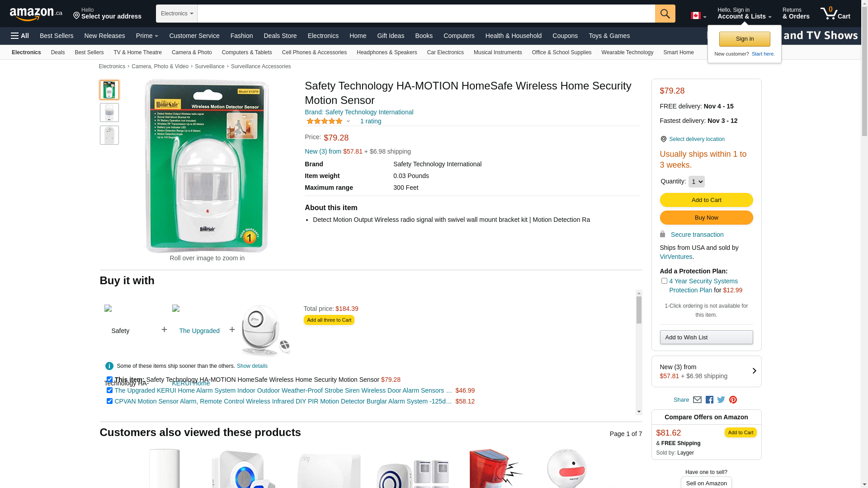868x488 pixels.
Task: Share this product on Pinterest
Action: (x=733, y=400)
